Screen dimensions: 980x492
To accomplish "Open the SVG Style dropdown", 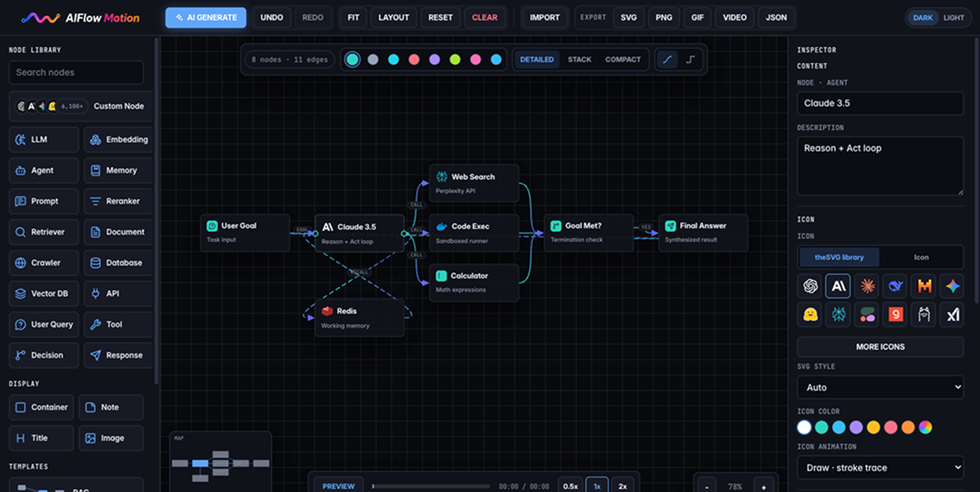I will (x=880, y=387).
